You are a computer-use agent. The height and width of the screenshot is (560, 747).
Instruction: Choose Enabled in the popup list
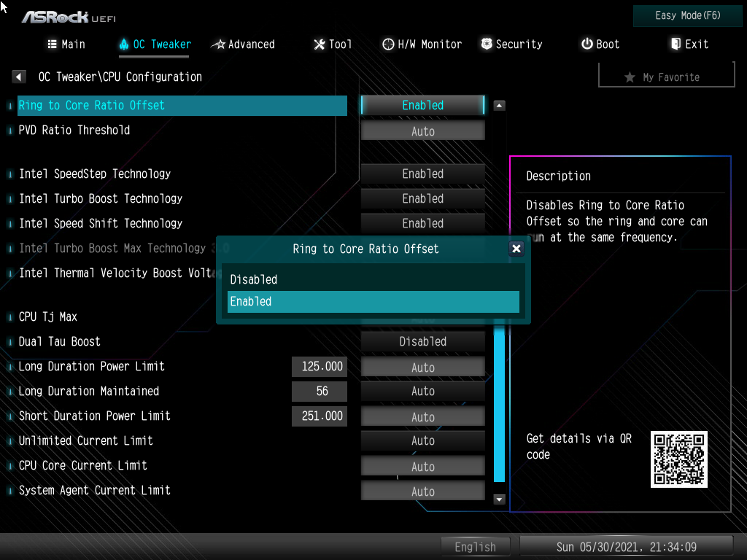[x=373, y=301]
